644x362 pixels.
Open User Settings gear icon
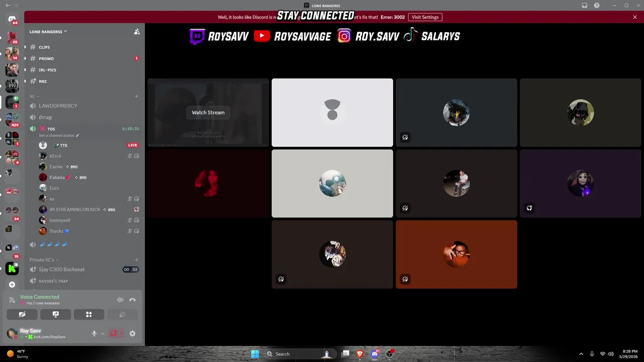tap(132, 333)
